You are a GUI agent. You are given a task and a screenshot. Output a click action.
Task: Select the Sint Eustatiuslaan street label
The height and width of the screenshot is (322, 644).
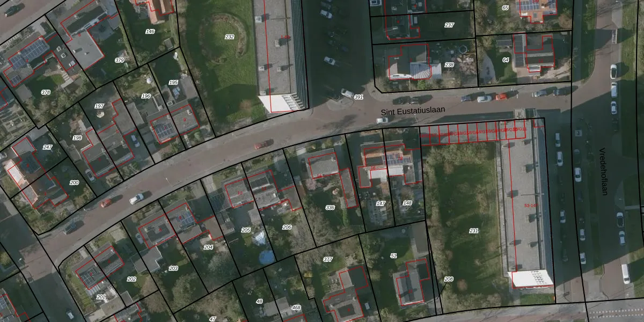pos(413,111)
